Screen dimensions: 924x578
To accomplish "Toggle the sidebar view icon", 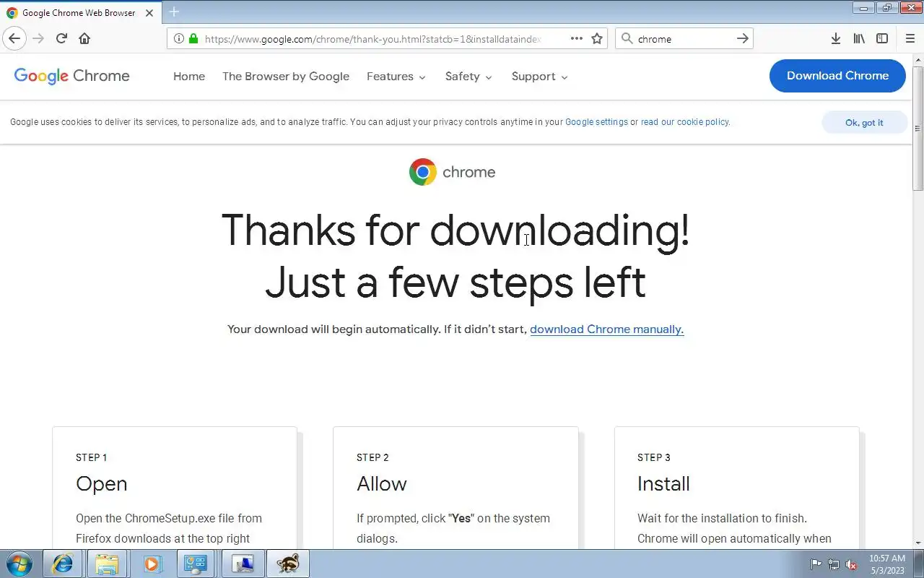I will (x=882, y=38).
